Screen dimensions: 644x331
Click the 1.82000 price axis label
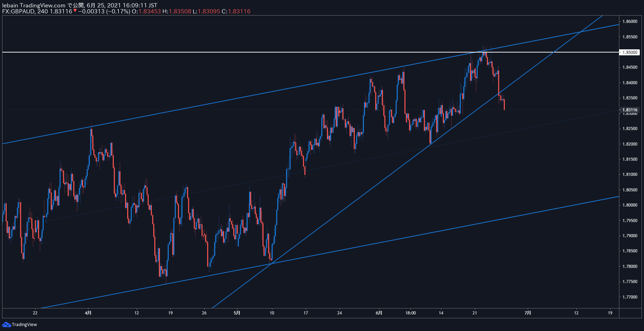[630, 144]
